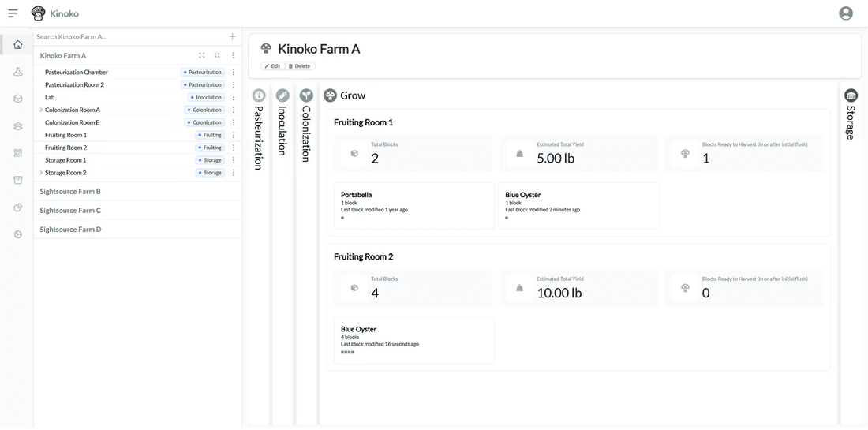
Task: Click Colonization tag on Colonization Room B
Action: 204,122
